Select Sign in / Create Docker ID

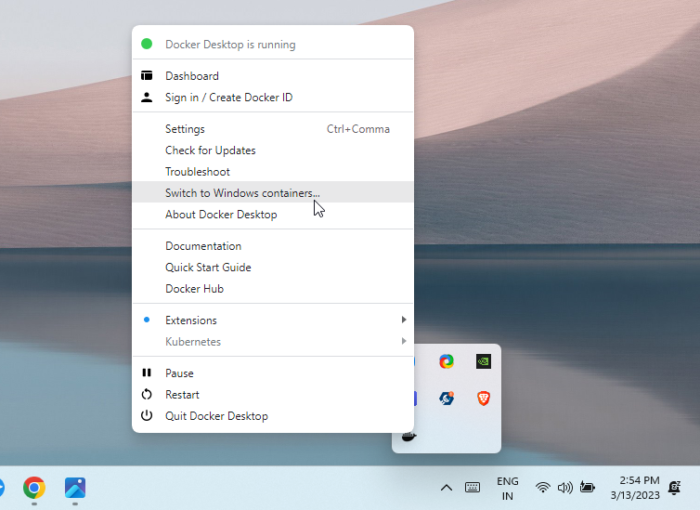273,97
